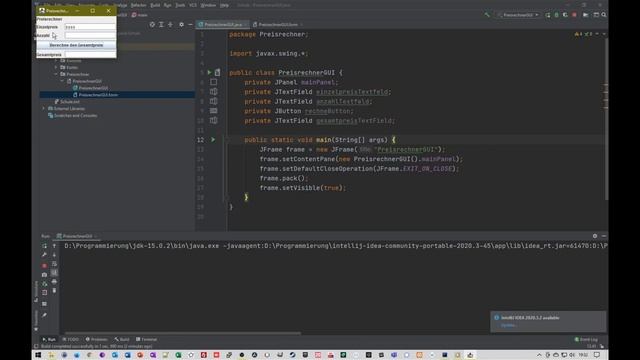
Task: Click the clear all trash icon in Run console
Action: pyautogui.click(x=54, y=291)
